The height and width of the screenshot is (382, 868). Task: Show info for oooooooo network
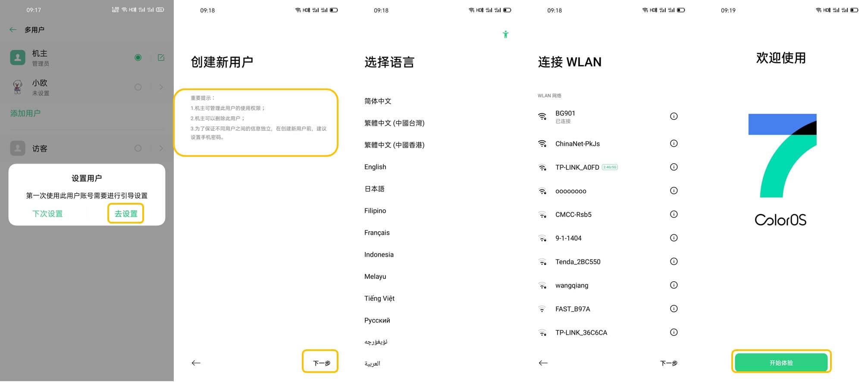click(x=674, y=191)
